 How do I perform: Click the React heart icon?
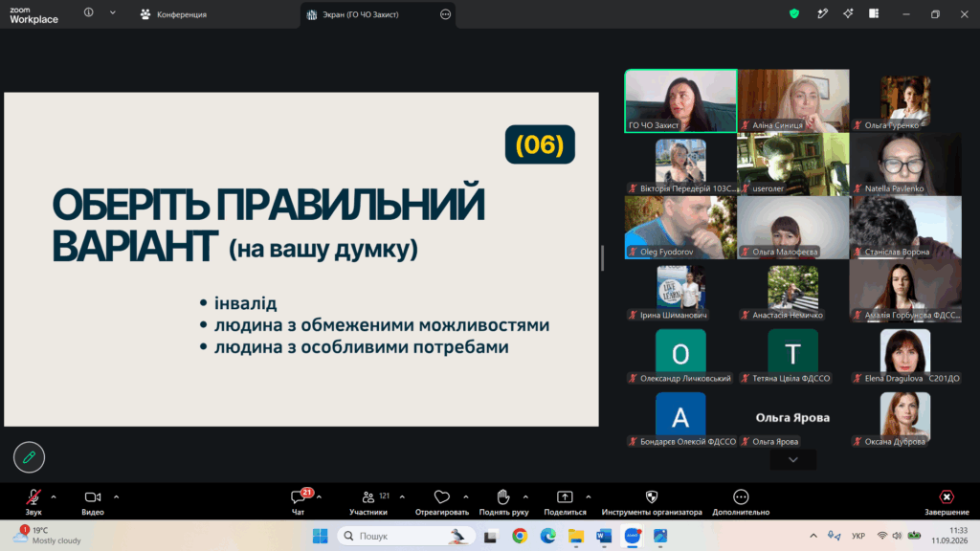[x=442, y=497]
